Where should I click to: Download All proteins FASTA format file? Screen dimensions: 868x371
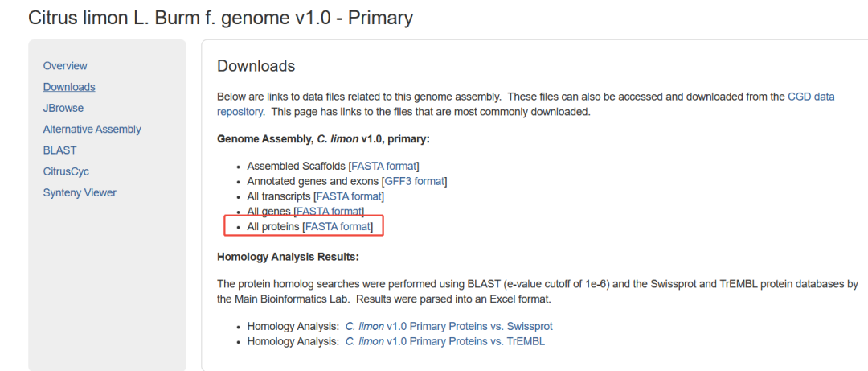tap(338, 226)
